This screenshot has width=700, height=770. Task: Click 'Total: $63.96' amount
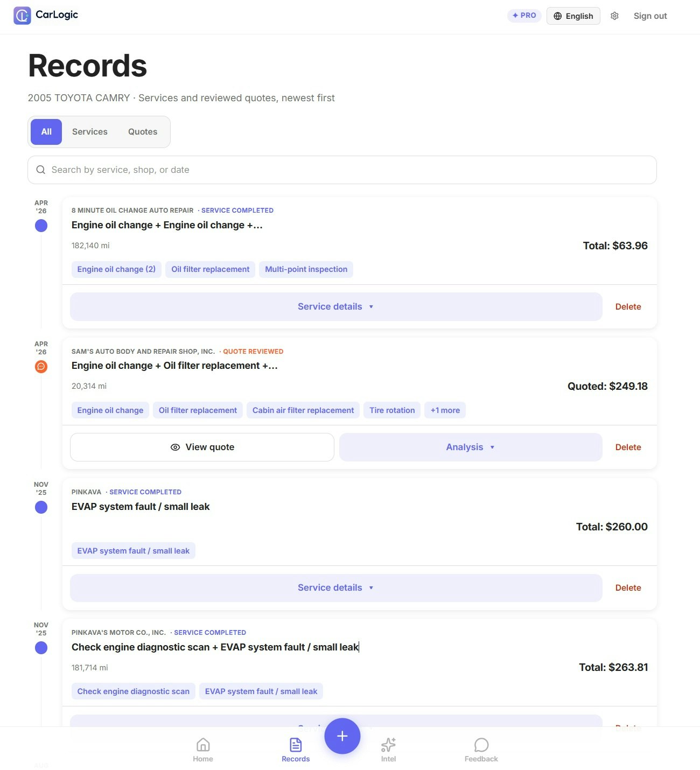coord(615,246)
